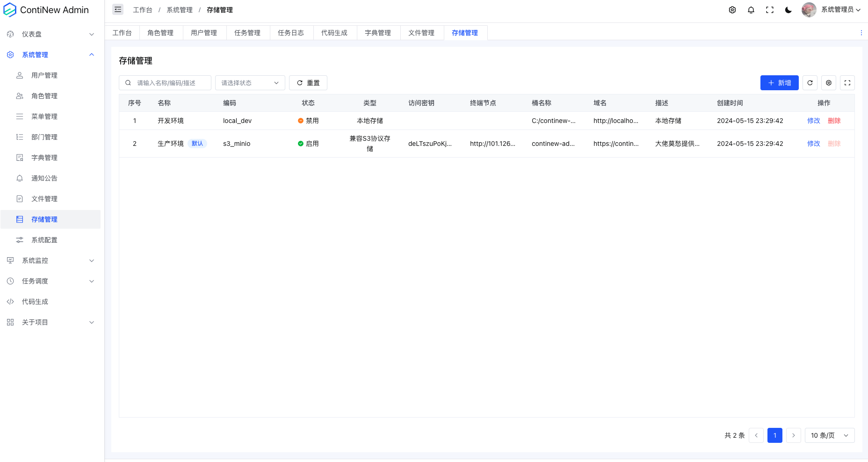Open the three-dot menu beside the tabs
This screenshot has height=462, width=868.
click(861, 33)
